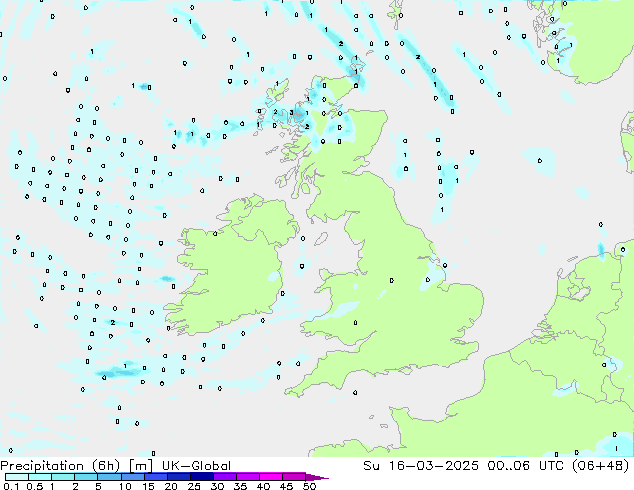Click the 2–5 legend color swatch

[x=86, y=477]
